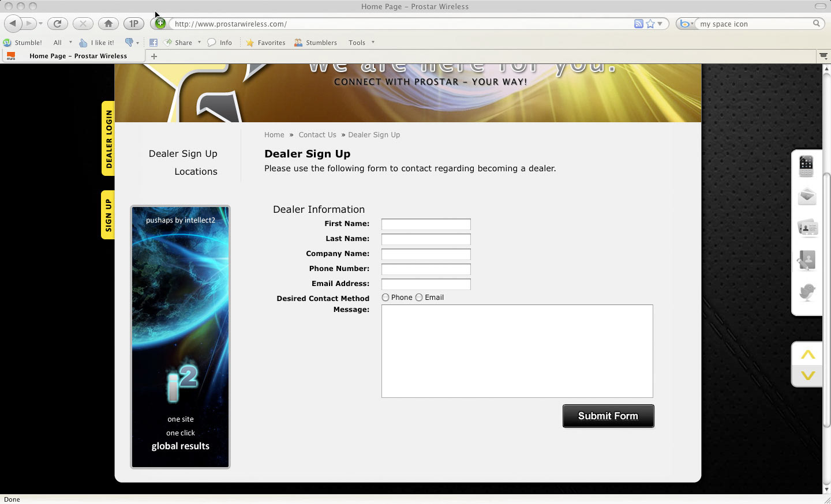The height and width of the screenshot is (504, 831).
Task: Click the thumbs down icon
Action: 129,42
